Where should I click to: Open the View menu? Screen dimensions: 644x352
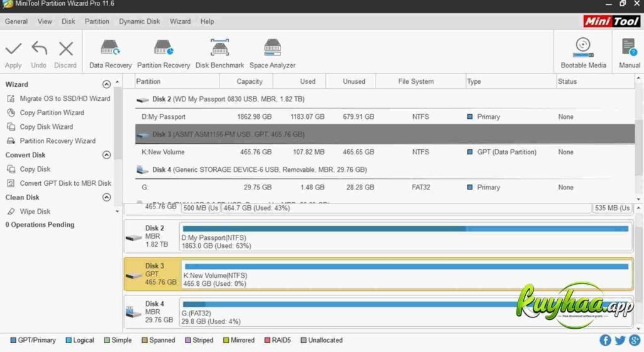click(x=45, y=21)
